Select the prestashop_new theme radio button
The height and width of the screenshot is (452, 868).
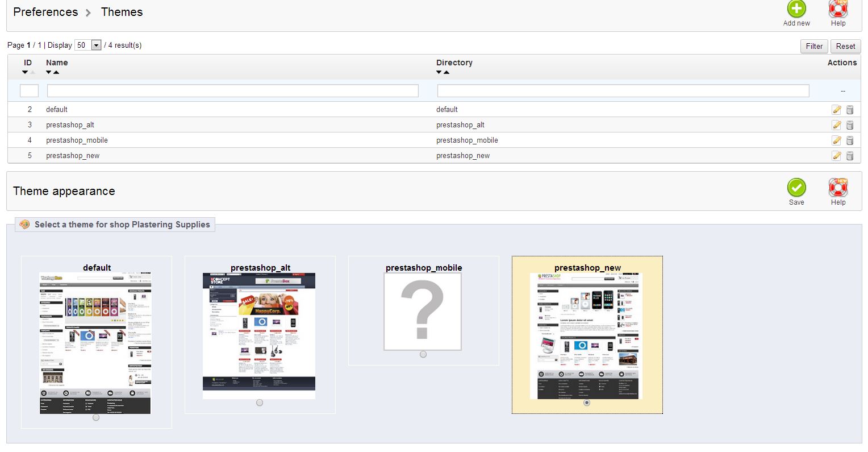click(x=587, y=403)
